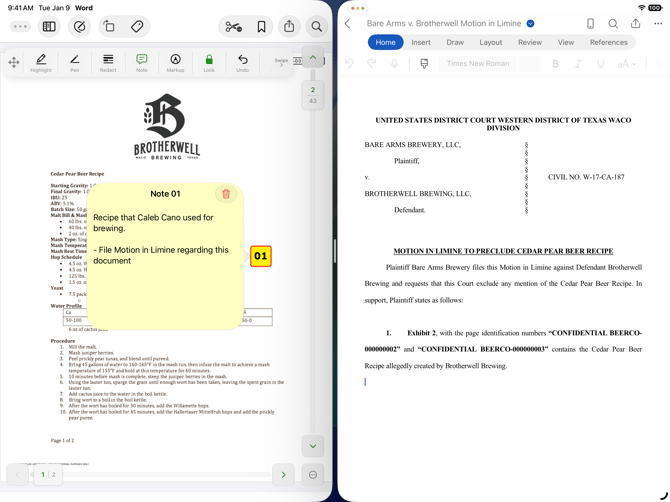Open the Times New Roman font picker
The image size is (670, 502).
point(478,64)
